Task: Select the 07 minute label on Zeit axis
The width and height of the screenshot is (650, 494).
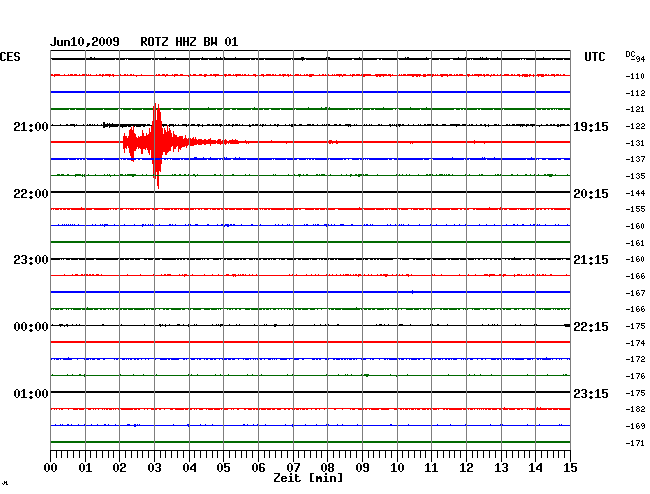Action: [x=293, y=468]
